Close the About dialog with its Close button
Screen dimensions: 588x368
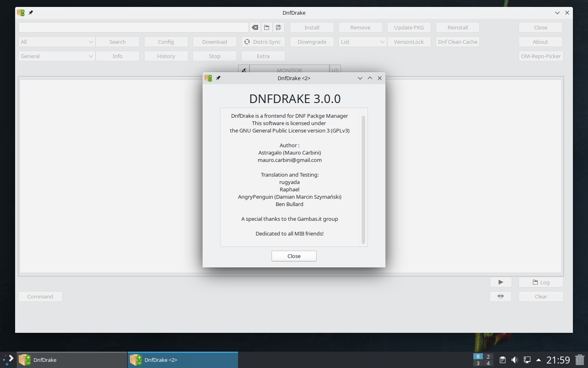[294, 256]
